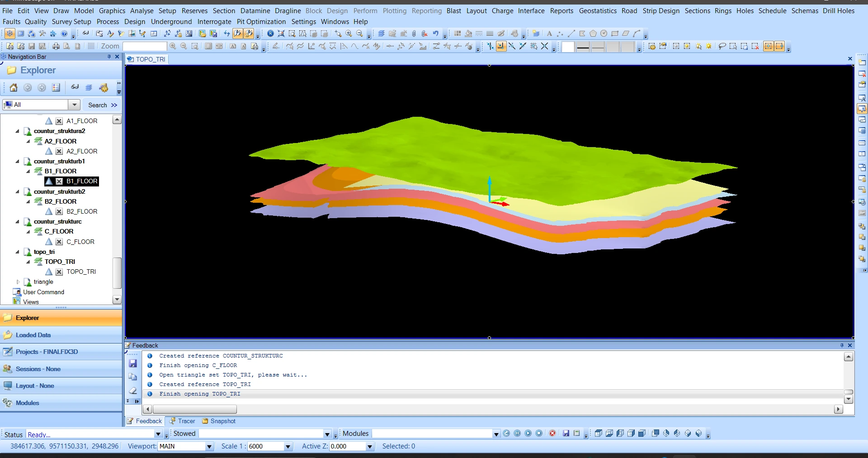Toggle the checkbox beside TOPO_TRI triangle
Image resolution: width=868 pixels, height=458 pixels.
click(59, 272)
